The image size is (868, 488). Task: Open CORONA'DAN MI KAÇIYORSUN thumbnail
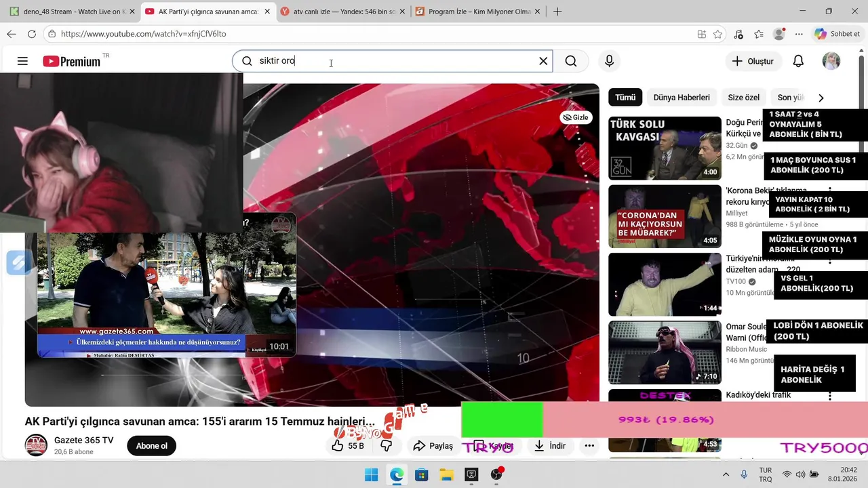pos(665,216)
